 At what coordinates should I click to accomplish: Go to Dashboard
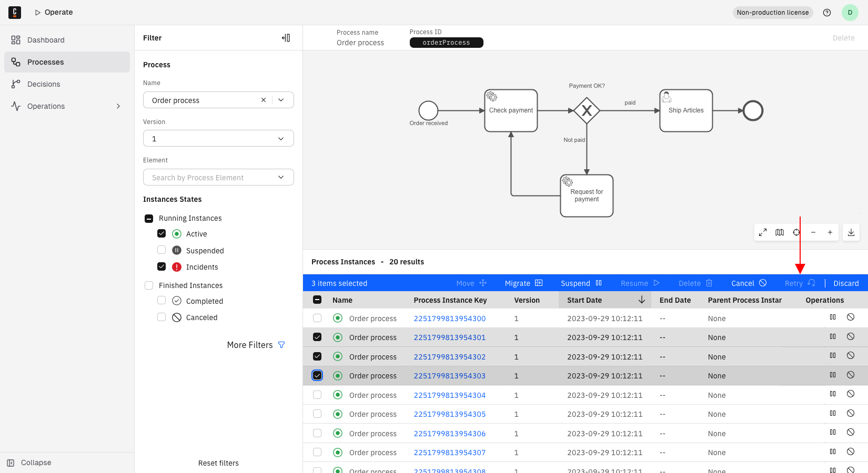(x=67, y=40)
